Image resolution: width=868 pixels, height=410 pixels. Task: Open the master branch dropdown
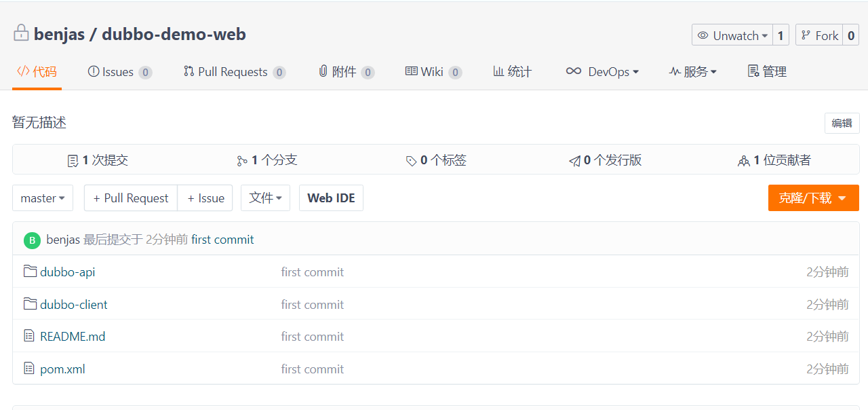pos(43,198)
